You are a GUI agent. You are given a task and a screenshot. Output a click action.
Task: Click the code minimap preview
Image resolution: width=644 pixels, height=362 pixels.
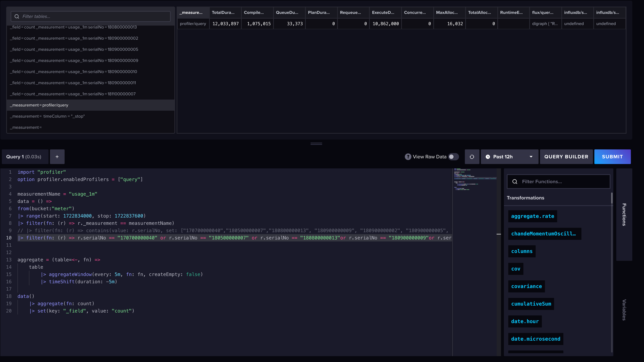point(475,179)
